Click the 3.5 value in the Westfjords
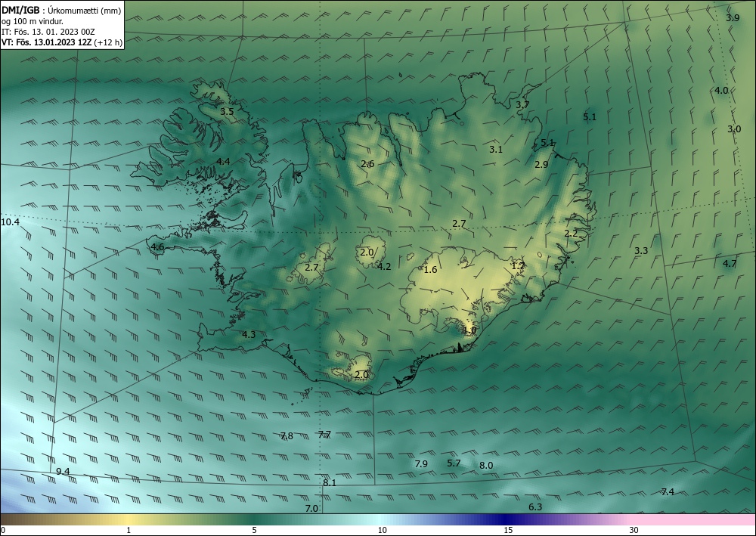The height and width of the screenshot is (536, 756). [x=227, y=112]
